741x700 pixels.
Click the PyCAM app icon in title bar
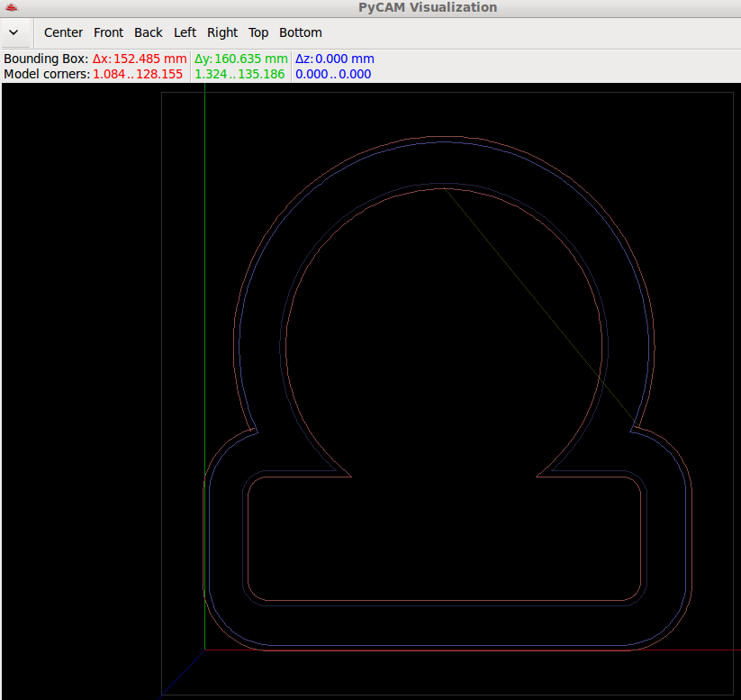[x=12, y=7]
